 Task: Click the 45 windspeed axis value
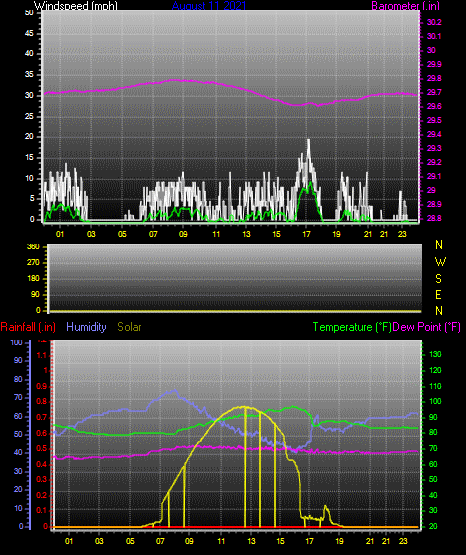pyautogui.click(x=29, y=34)
